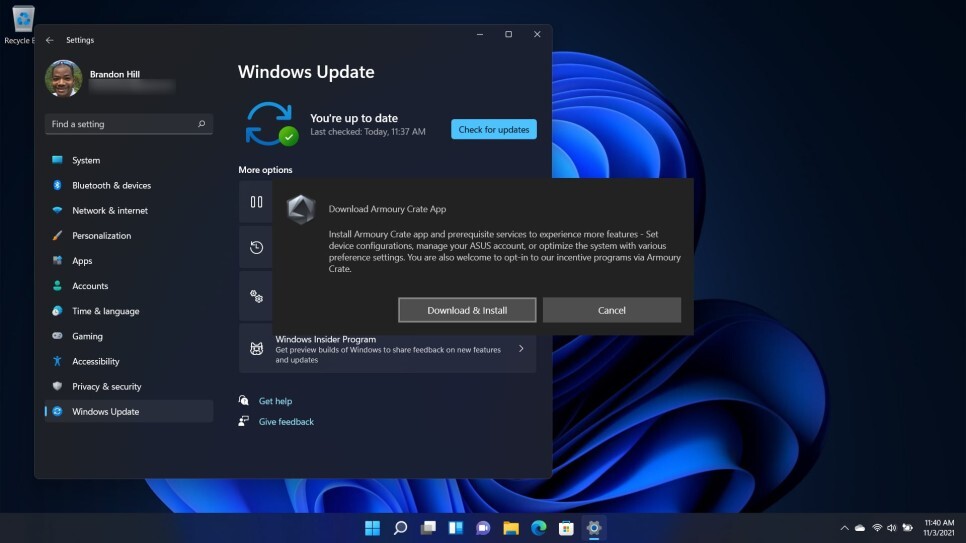Viewport: 966px width, 543px height.
Task: Click the battery tray icon
Action: 907,528
